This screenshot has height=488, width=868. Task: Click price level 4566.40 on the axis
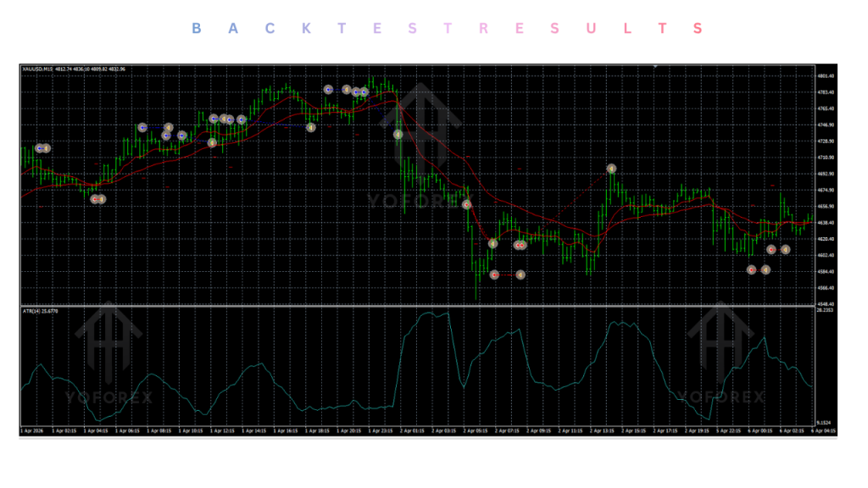point(826,288)
